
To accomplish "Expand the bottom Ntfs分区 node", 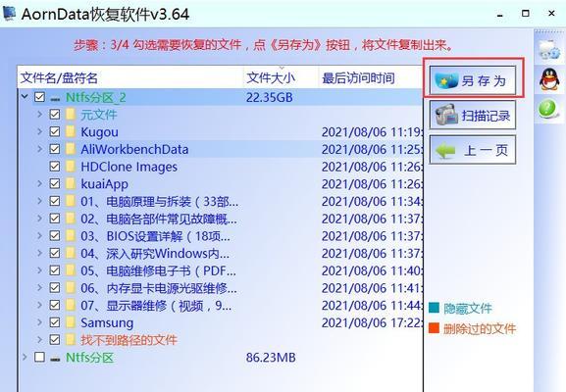I will pyautogui.click(x=25, y=357).
